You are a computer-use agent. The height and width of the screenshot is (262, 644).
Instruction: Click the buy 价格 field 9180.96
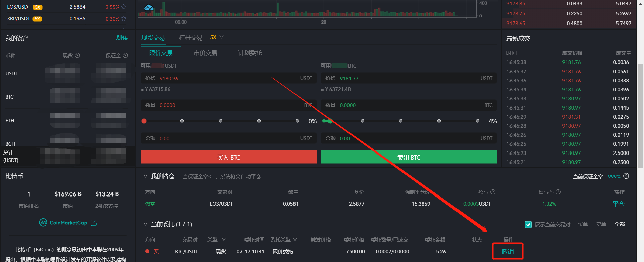pyautogui.click(x=228, y=78)
